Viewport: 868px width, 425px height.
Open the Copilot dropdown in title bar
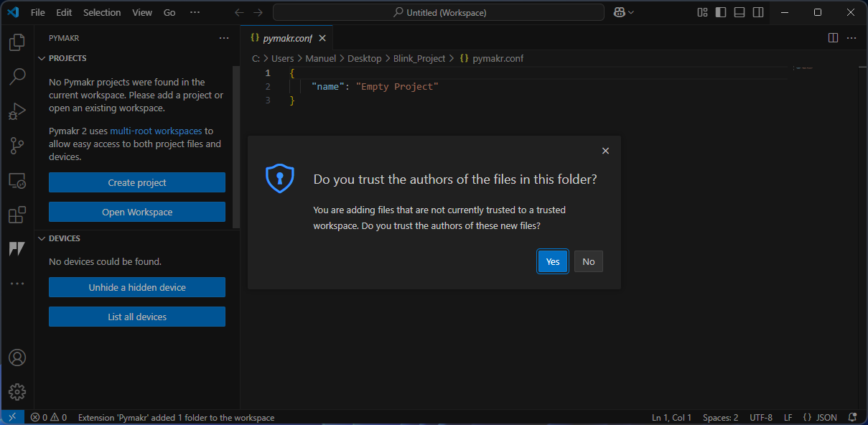[x=623, y=12]
